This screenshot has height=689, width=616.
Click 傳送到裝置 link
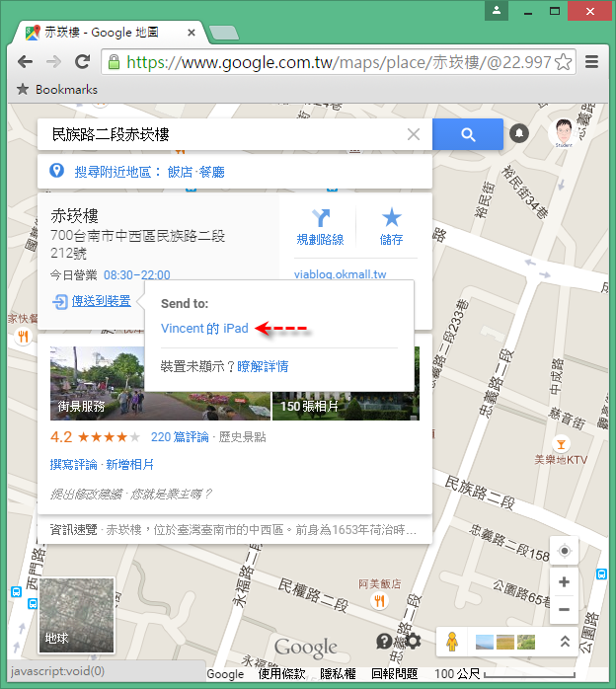(101, 301)
